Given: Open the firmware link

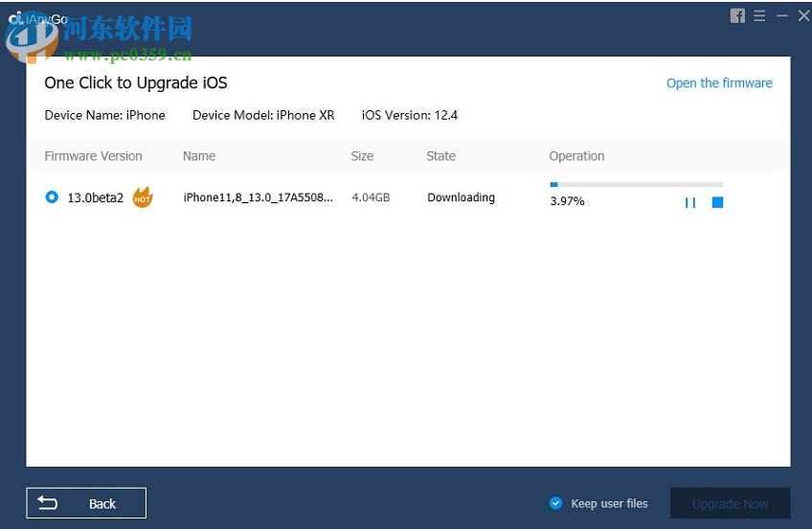Looking at the screenshot, I should [x=719, y=83].
